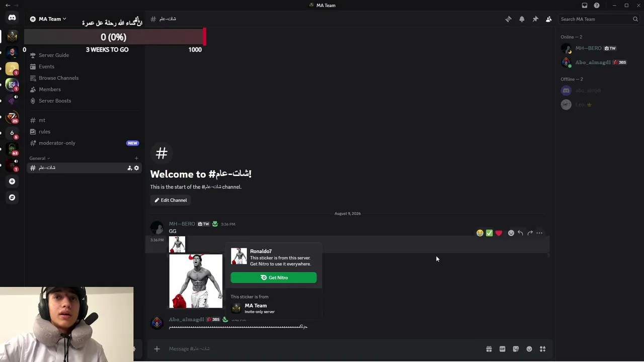The width and height of the screenshot is (644, 362).
Task: Click the Add a Server plus icon
Action: 12,182
